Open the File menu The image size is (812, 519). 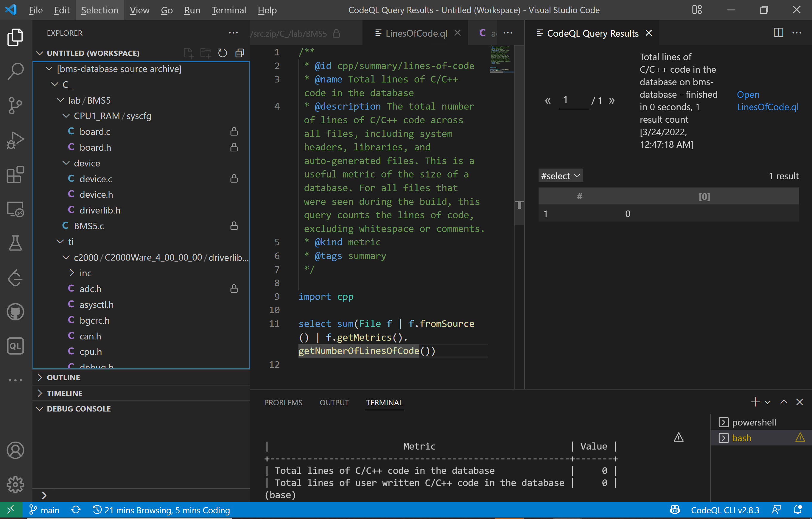coord(36,10)
